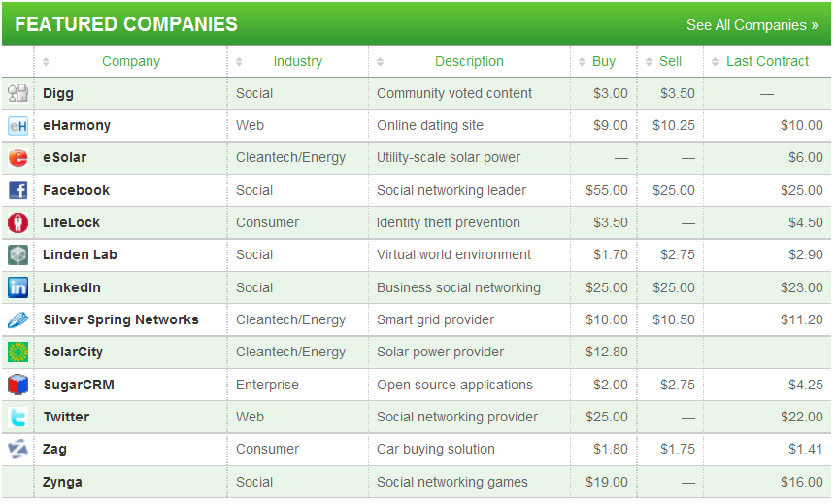The width and height of the screenshot is (836, 504).
Task: Sort table by Industry column arrows
Action: point(240,62)
